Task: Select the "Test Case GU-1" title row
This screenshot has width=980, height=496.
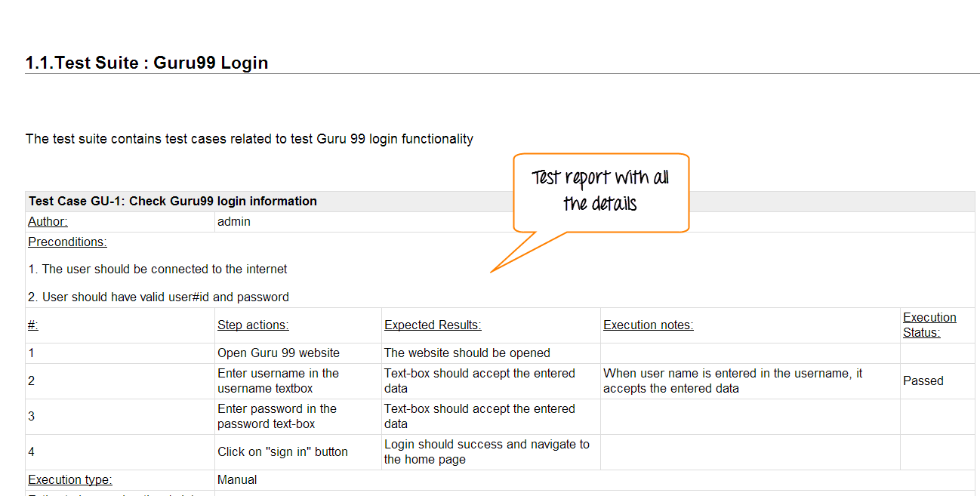Action: click(173, 202)
